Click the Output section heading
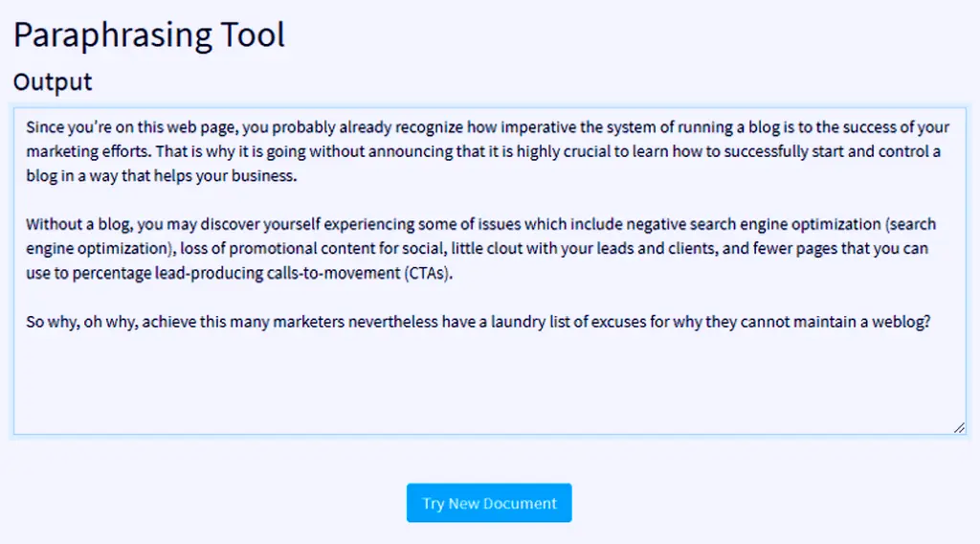The image size is (980, 544). point(53,82)
